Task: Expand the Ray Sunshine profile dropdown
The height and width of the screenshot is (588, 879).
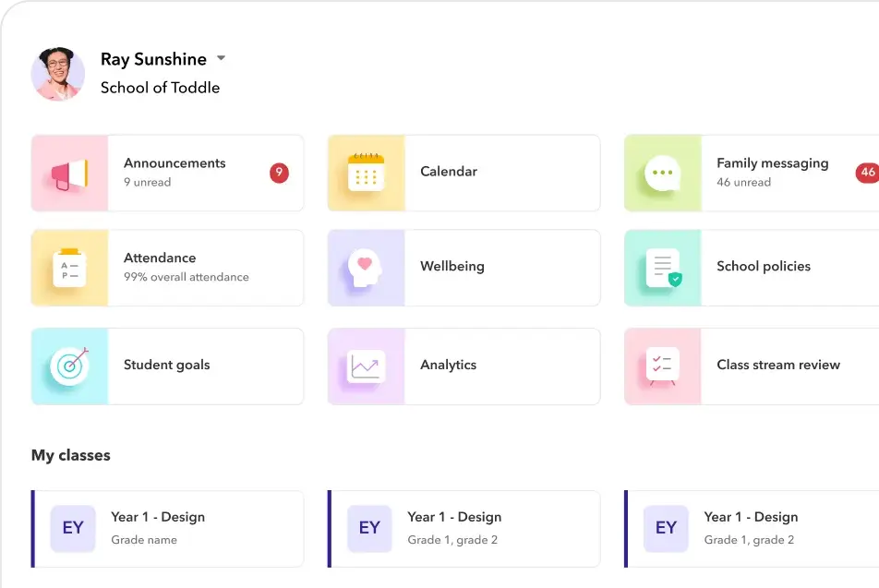Action: (x=221, y=57)
